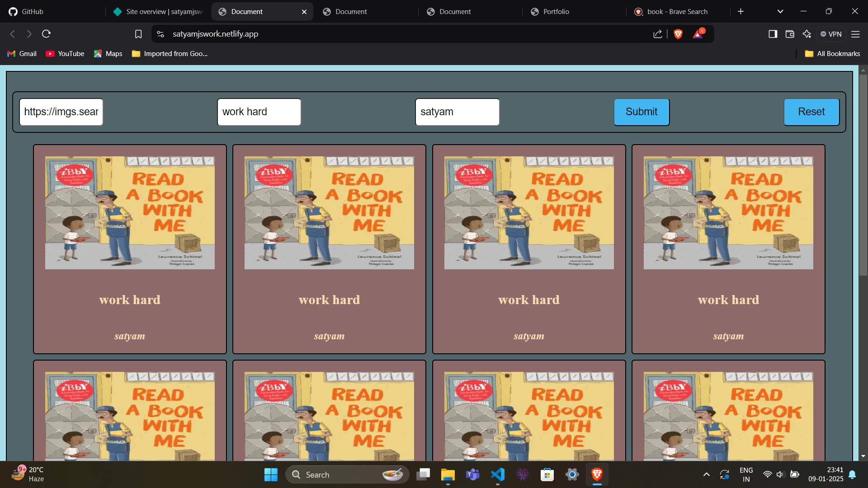
Task: Click the Reset button
Action: [x=811, y=112]
